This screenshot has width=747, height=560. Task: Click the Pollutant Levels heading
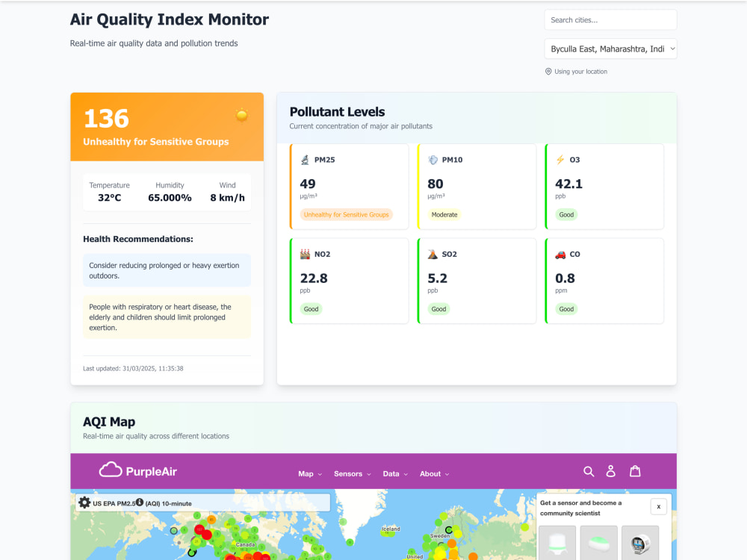[338, 112]
